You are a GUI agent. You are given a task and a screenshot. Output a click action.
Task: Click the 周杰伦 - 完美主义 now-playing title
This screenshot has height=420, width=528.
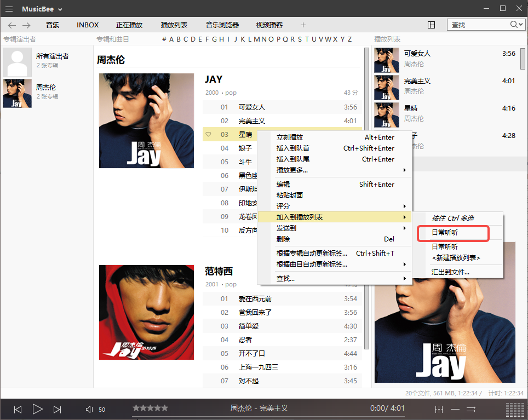(259, 408)
